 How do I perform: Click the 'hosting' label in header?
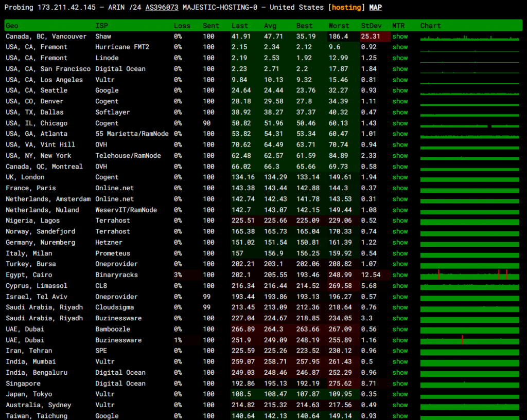click(346, 7)
